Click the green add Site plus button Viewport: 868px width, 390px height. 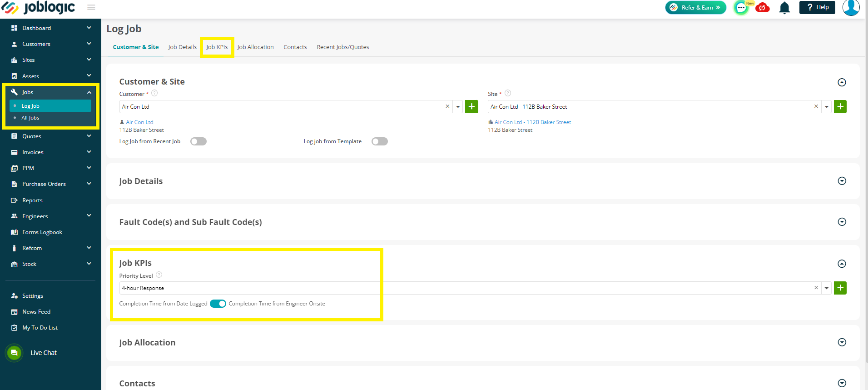[x=840, y=106]
